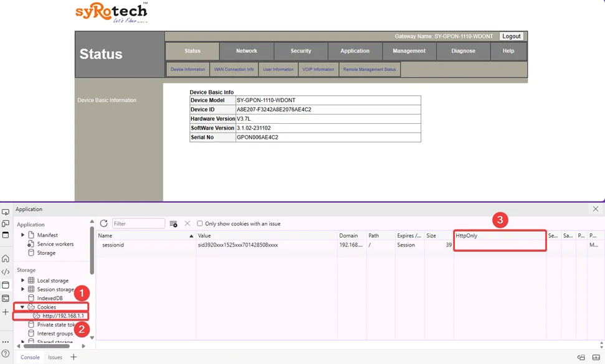
Task: Click the Cookies cookie icon
Action: click(x=31, y=307)
